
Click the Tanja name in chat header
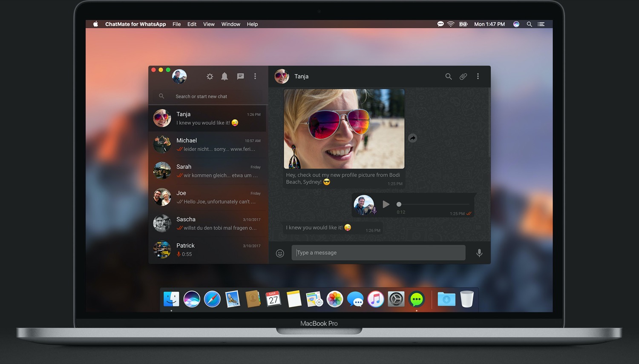click(x=302, y=77)
